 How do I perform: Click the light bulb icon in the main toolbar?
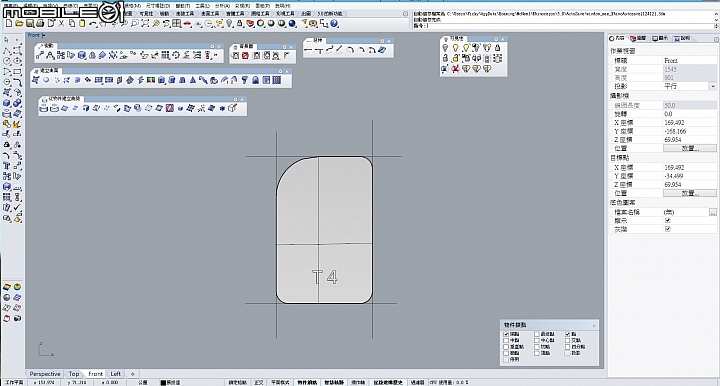[230, 23]
